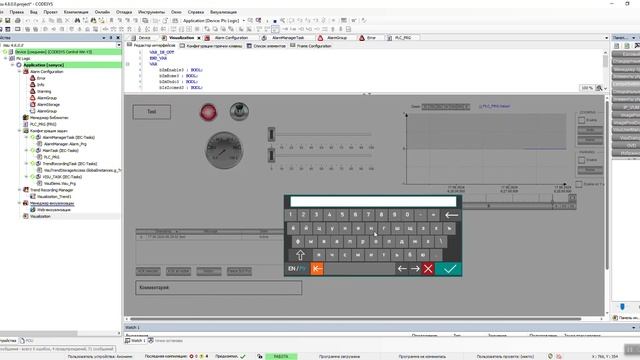
Task: Click the red lamp element in visualization
Action: point(208,112)
